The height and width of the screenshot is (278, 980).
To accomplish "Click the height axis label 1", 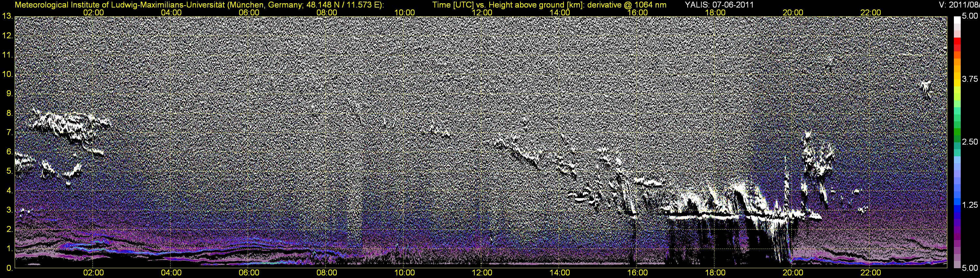I will 9,249.
